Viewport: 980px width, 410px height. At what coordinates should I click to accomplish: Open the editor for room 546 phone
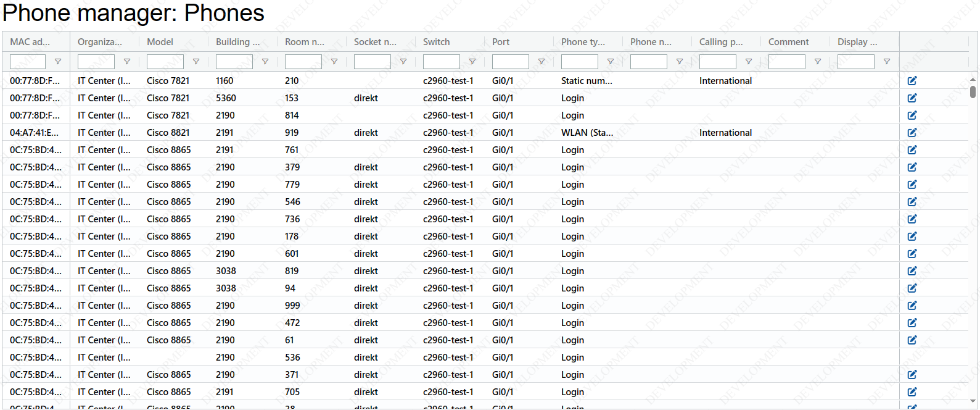tap(912, 202)
